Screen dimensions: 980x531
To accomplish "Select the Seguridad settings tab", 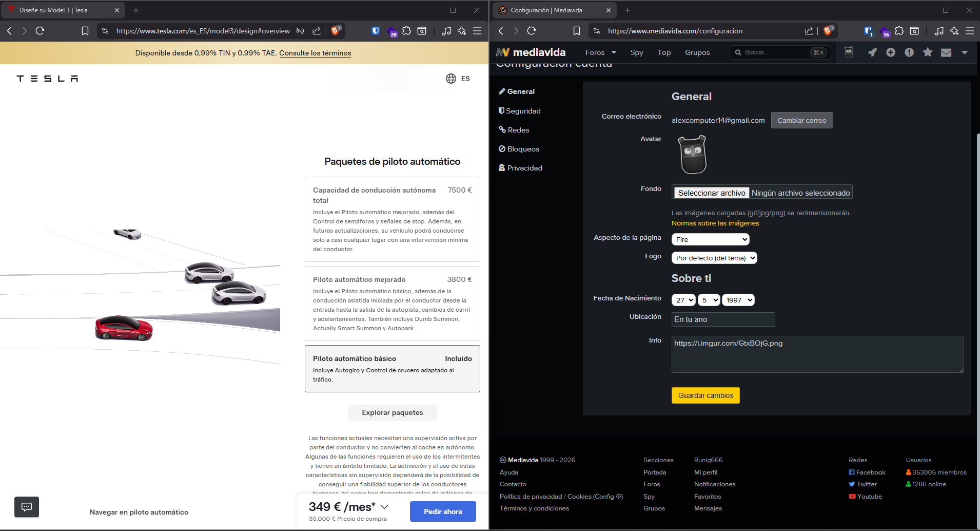I will pyautogui.click(x=520, y=111).
